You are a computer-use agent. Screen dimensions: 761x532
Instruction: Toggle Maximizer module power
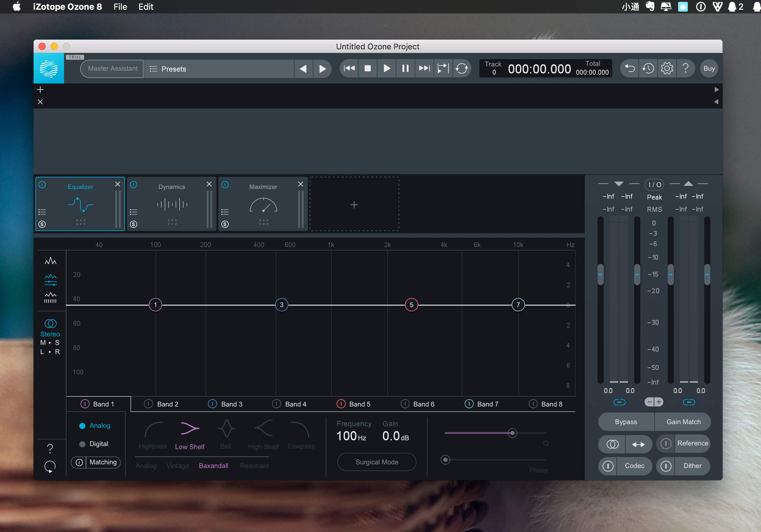point(225,185)
